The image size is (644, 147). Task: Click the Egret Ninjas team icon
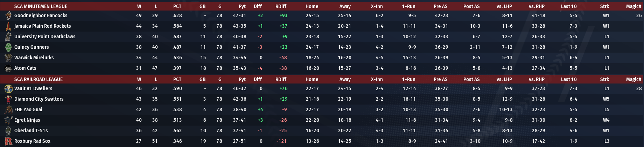[x=8, y=120]
